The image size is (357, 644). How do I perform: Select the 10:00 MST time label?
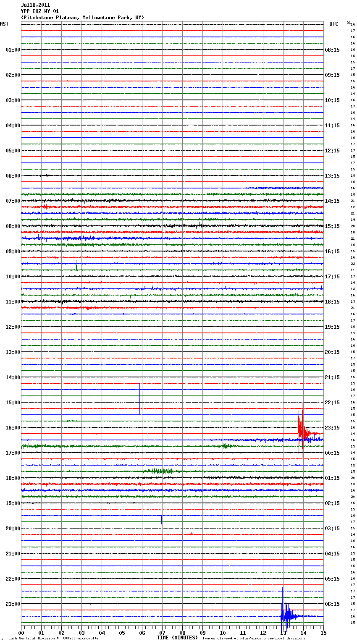coord(13,277)
